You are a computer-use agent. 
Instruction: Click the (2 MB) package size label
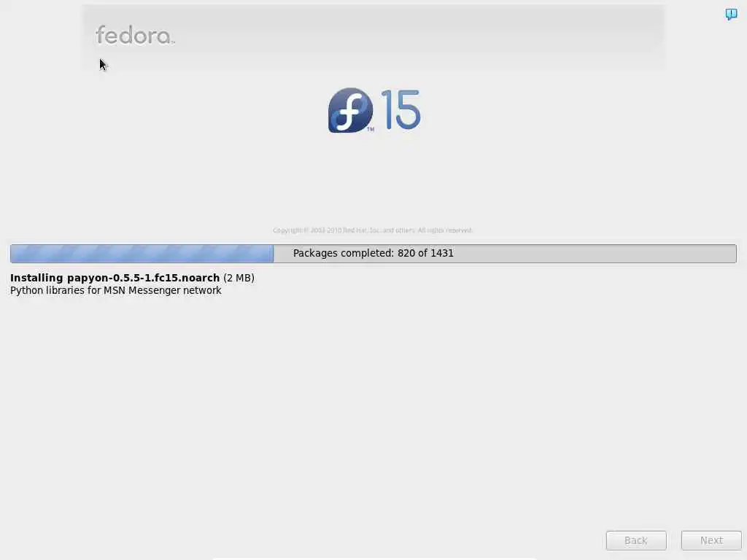[x=239, y=278]
